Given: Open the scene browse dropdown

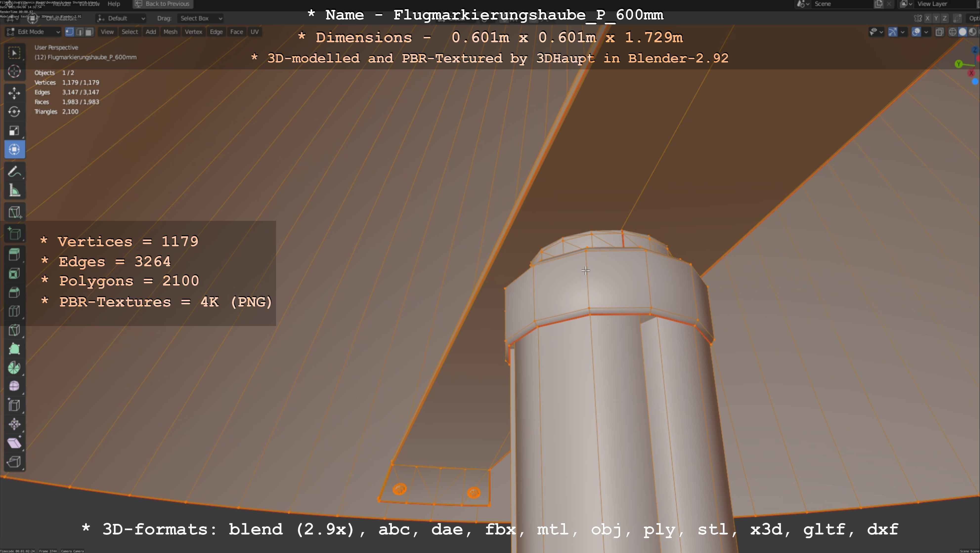Looking at the screenshot, I should 803,4.
